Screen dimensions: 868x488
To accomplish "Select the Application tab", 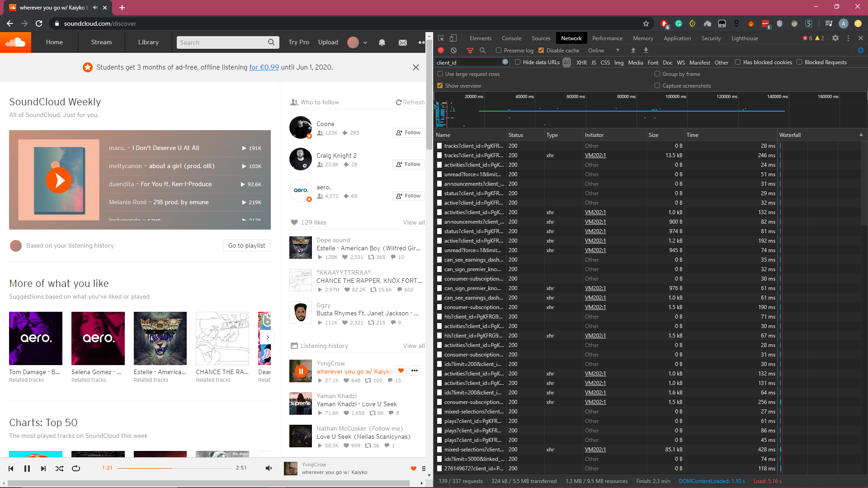I will 677,38.
